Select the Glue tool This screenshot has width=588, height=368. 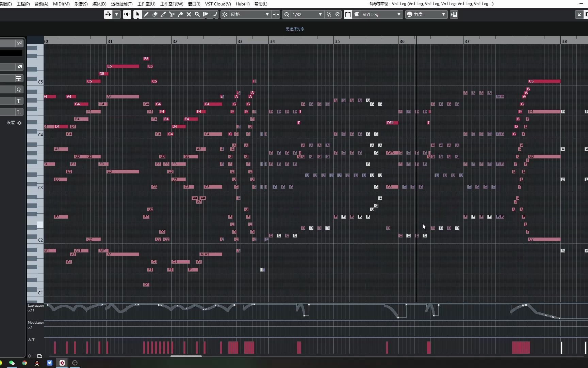[180, 14]
